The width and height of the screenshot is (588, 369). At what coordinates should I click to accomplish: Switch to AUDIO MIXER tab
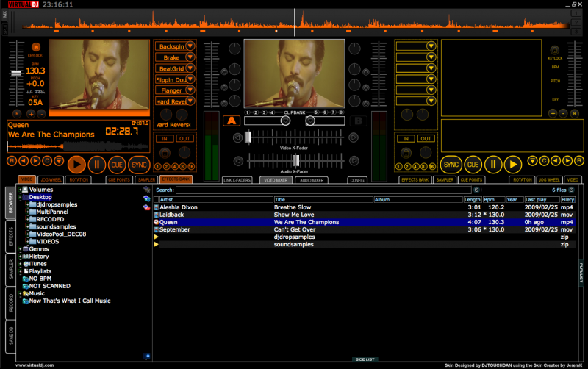pos(312,180)
